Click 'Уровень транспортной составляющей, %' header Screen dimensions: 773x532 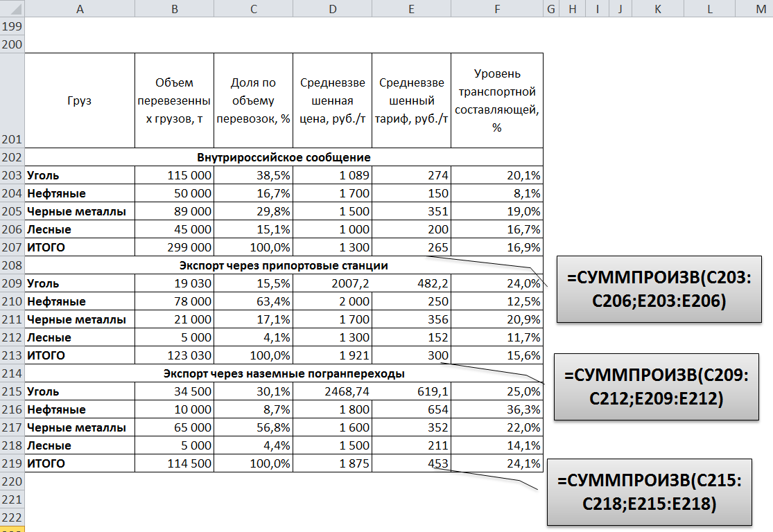tap(497, 100)
